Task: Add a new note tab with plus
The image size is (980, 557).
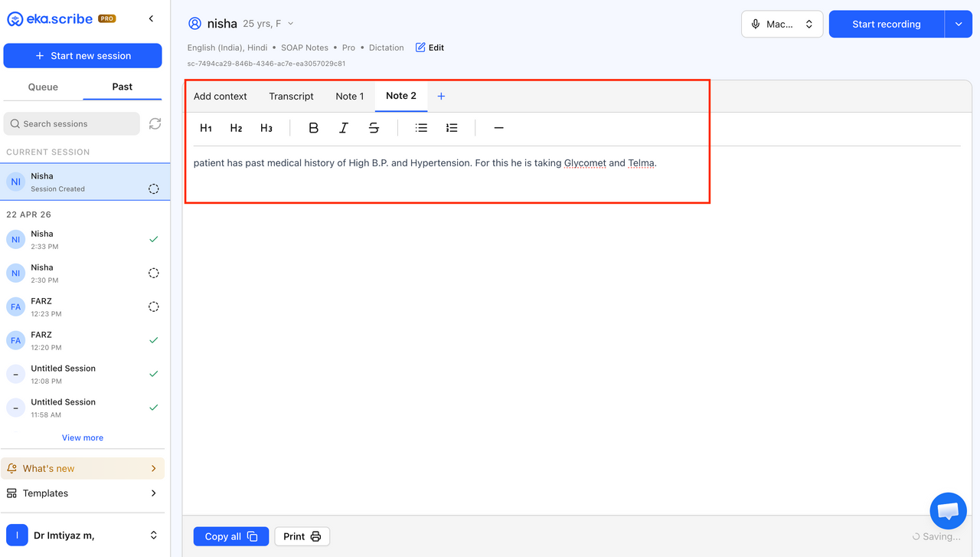Action: pyautogui.click(x=441, y=97)
